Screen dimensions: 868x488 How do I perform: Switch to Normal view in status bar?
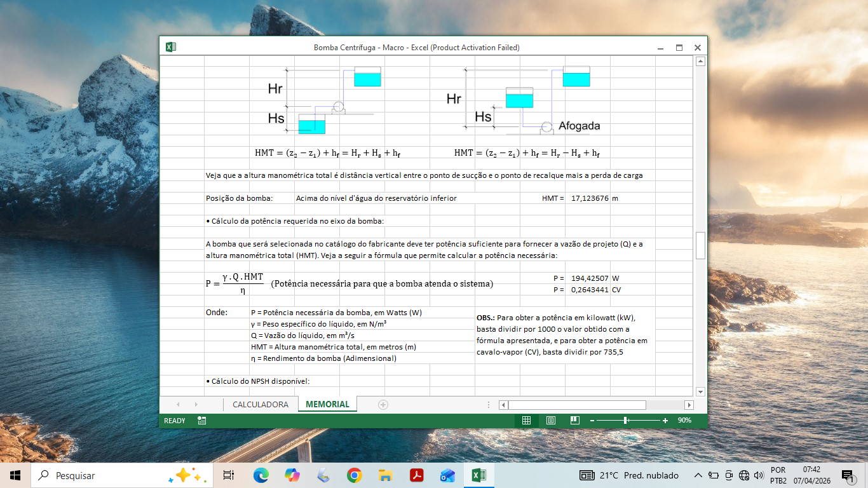(x=526, y=421)
